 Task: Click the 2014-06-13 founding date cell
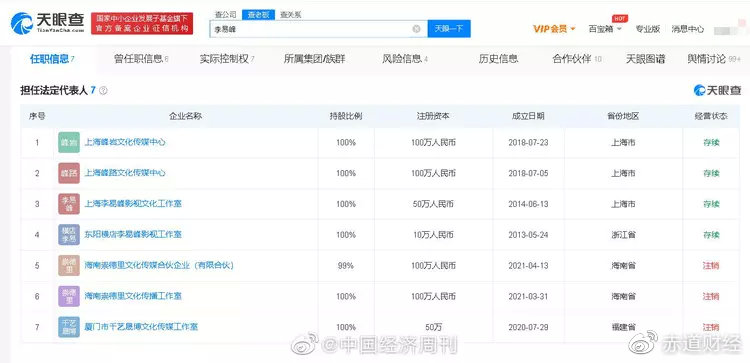tap(528, 204)
